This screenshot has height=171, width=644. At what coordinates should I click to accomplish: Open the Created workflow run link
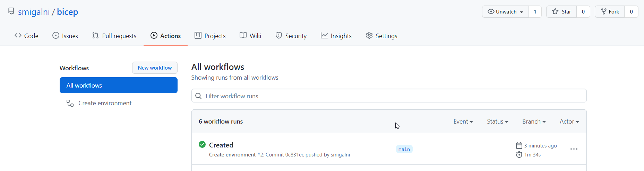pyautogui.click(x=221, y=145)
